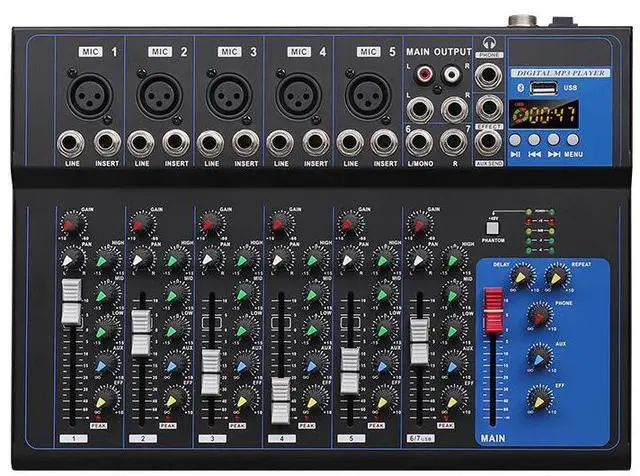Click the white RCA main output R jack
This screenshot has height=476, width=640.
pos(452,74)
